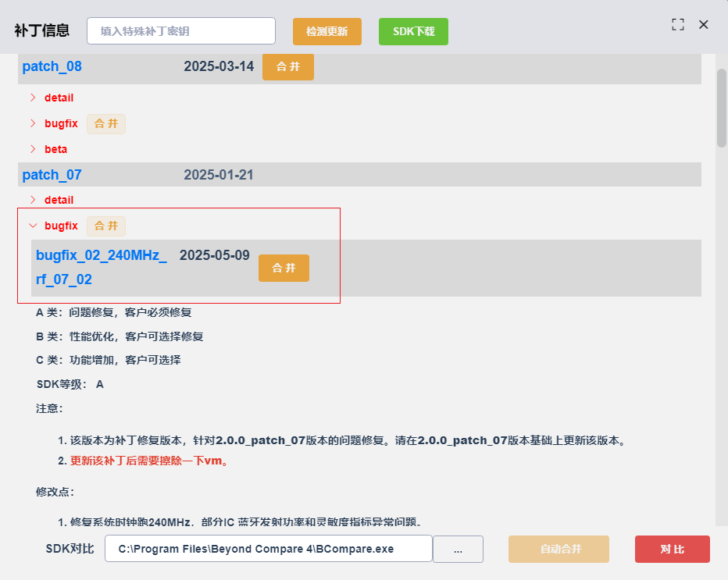Click the Beyond Compare path field
Screen dimensions: 728x580
tap(269, 549)
